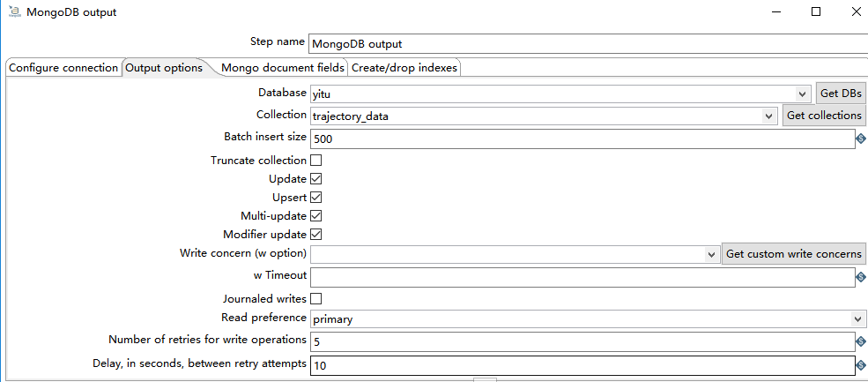868x382 pixels.
Task: Click the Get DBs button
Action: pyautogui.click(x=841, y=94)
